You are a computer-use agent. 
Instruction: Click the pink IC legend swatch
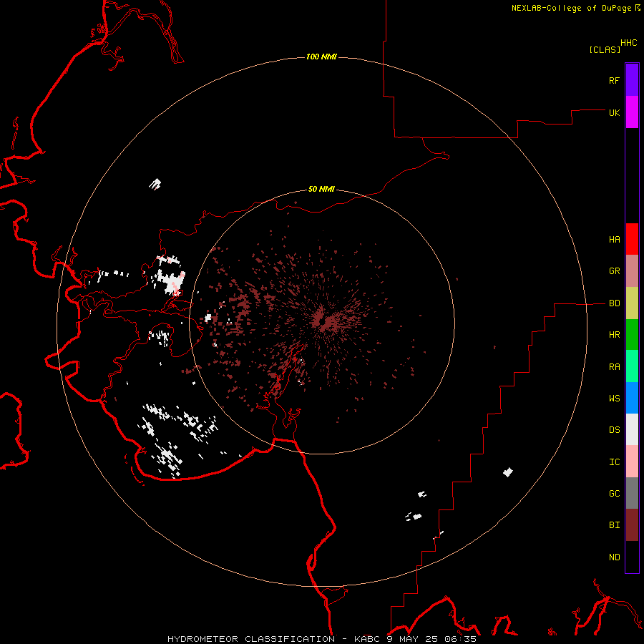632,462
